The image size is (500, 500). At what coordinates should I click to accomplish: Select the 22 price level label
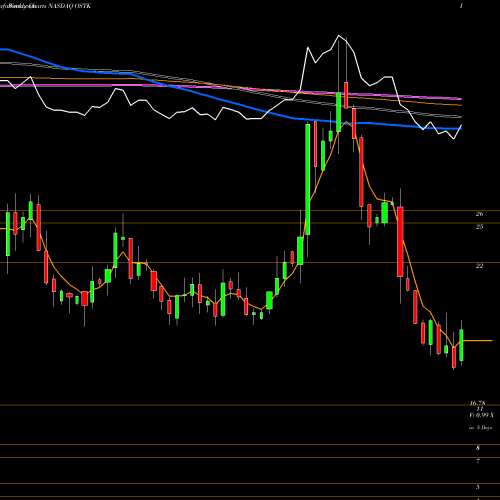(479, 266)
